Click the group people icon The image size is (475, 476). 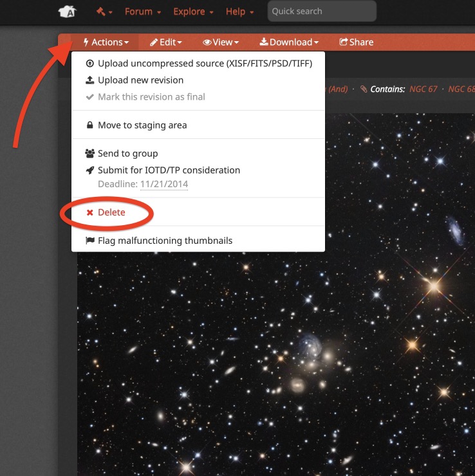pyautogui.click(x=89, y=153)
